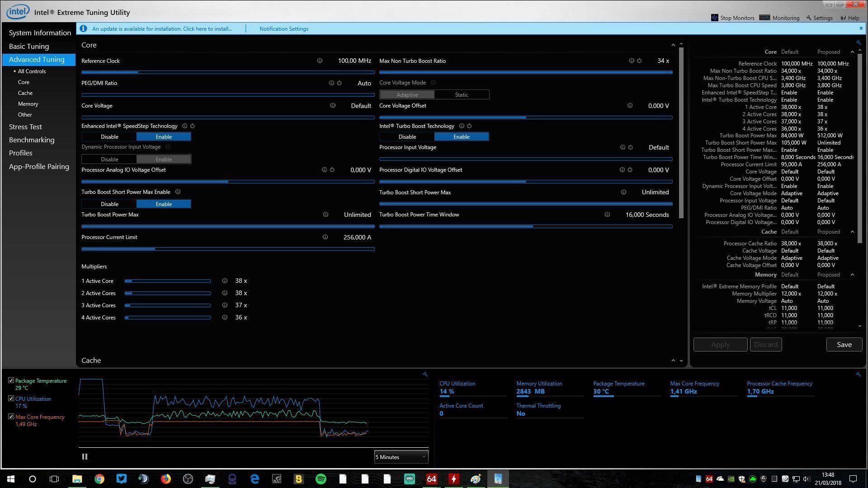
Task: Click the Save button
Action: (x=844, y=344)
